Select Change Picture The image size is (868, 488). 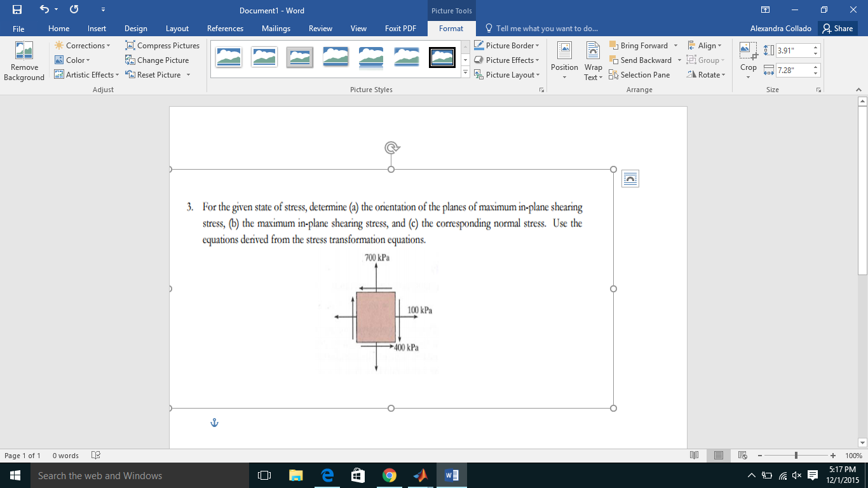158,60
